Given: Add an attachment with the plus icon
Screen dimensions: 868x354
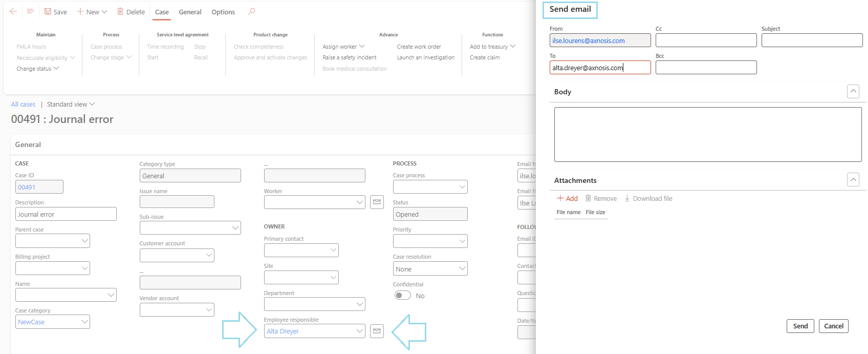Looking at the screenshot, I should (560, 198).
